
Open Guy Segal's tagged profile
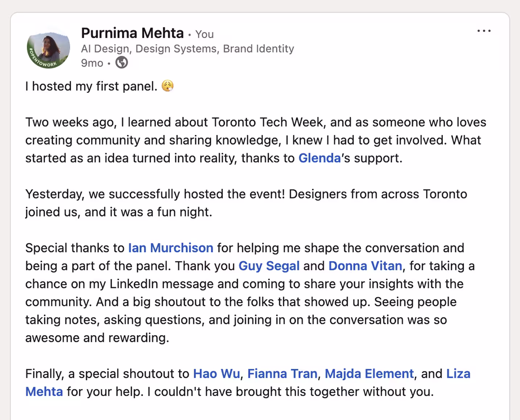tap(269, 266)
